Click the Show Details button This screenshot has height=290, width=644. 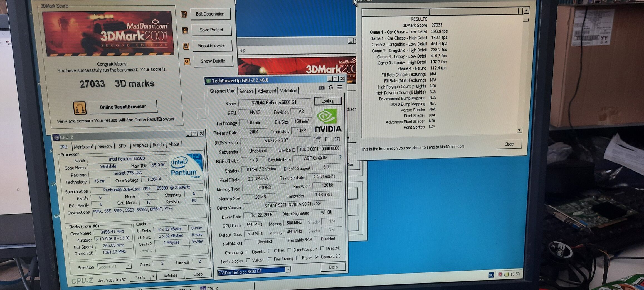(x=213, y=61)
